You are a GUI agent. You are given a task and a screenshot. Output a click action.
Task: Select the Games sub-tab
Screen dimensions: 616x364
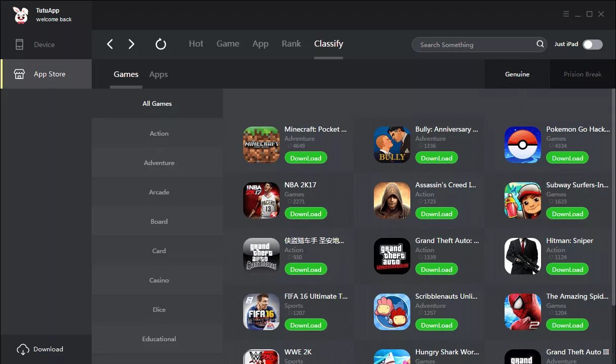tap(126, 74)
